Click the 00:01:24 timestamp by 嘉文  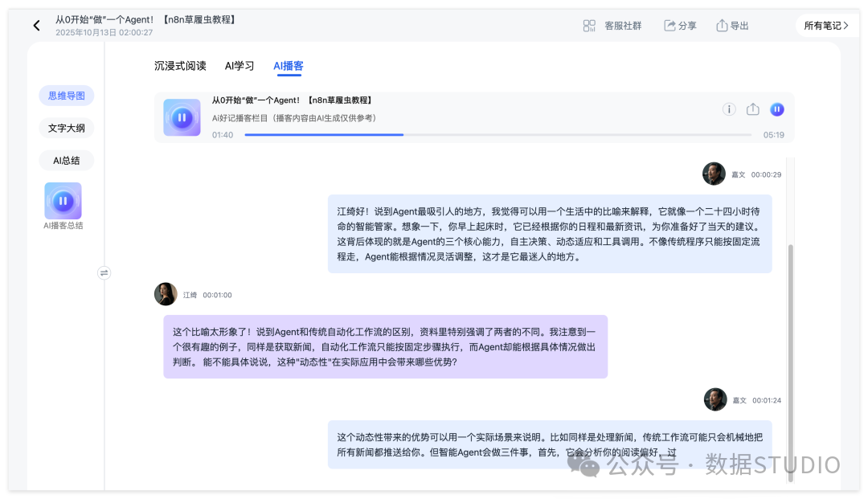[767, 400]
